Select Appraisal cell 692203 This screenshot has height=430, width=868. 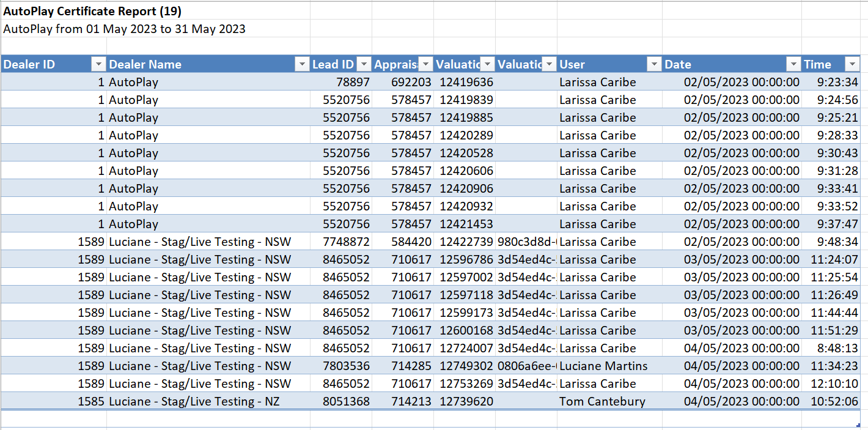[403, 82]
